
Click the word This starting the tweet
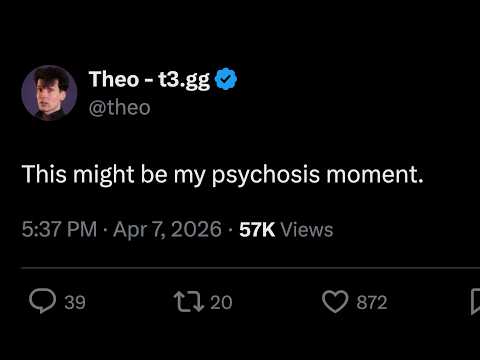point(44,174)
